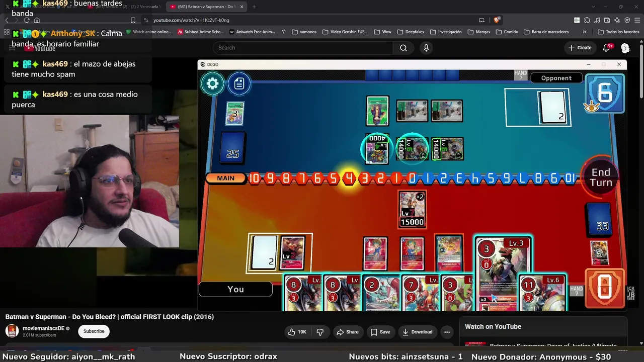The image size is (644, 362).
Task: Click the You player label
Action: coord(235,289)
